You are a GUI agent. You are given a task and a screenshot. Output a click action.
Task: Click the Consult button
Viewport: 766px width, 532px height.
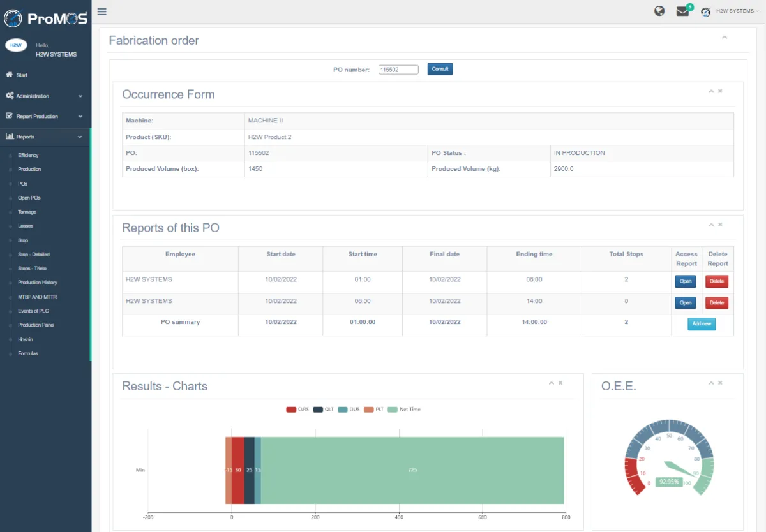(440, 69)
